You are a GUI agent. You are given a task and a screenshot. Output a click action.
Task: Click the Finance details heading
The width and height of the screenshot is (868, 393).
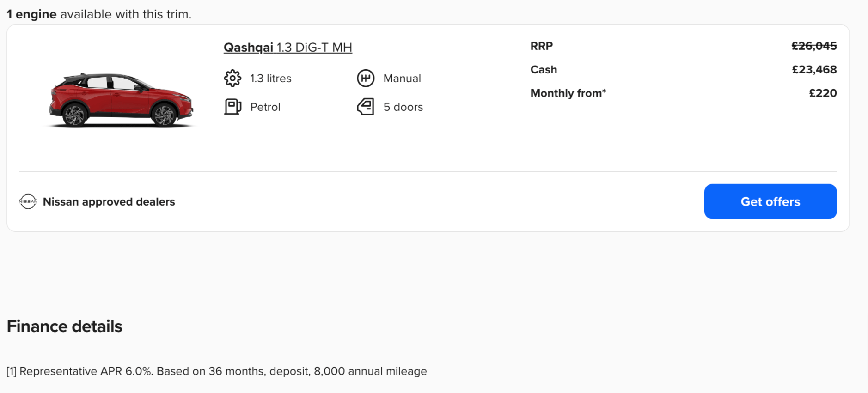tap(64, 326)
